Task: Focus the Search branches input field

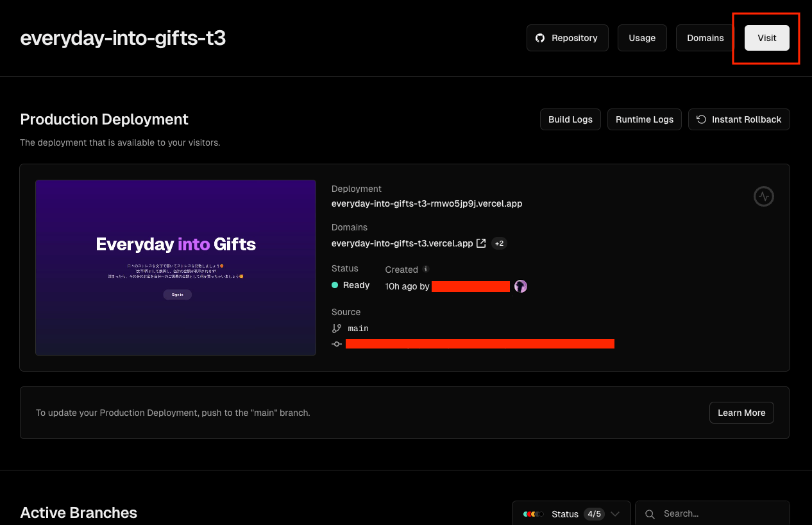Action: tap(713, 514)
